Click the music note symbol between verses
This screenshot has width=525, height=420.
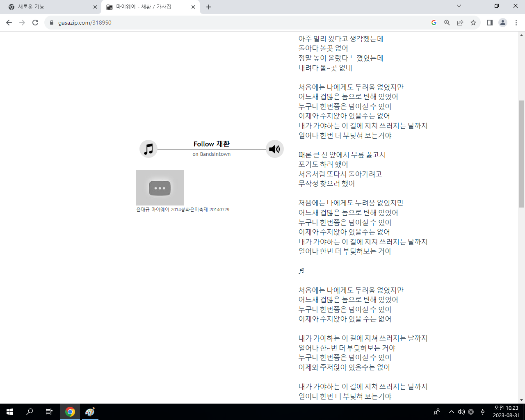(301, 271)
